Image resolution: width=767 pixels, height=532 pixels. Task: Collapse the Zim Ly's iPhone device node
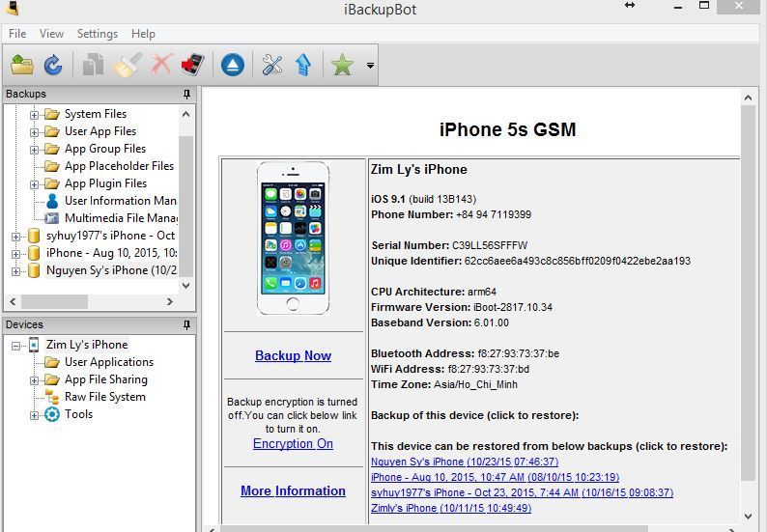(x=16, y=345)
